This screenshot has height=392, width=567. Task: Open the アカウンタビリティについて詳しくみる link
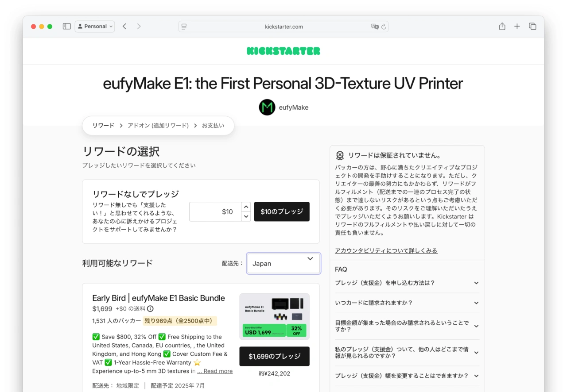(386, 251)
